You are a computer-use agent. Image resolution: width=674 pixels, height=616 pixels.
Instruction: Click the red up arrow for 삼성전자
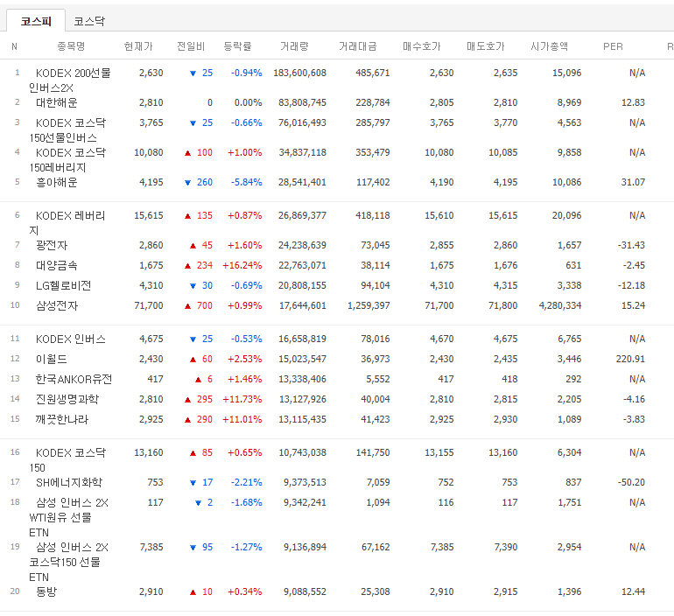(x=187, y=306)
